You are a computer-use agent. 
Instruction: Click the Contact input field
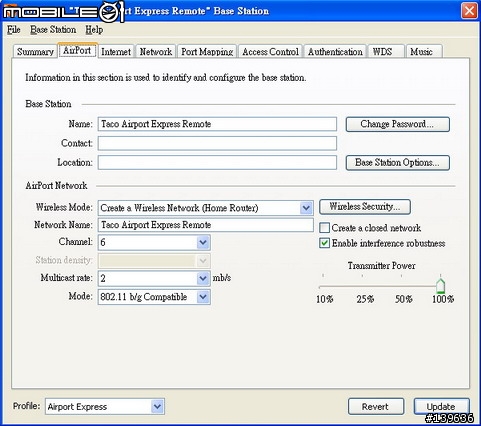tap(217, 143)
